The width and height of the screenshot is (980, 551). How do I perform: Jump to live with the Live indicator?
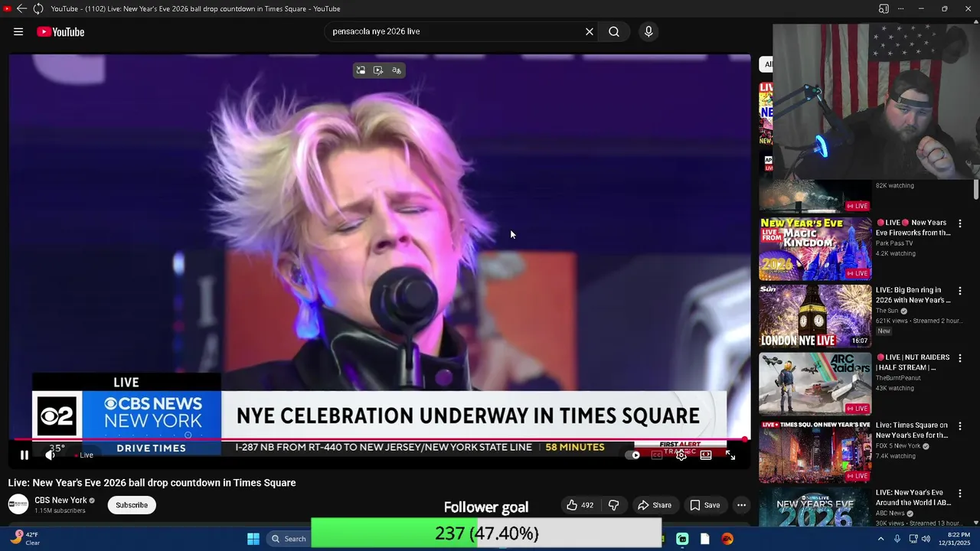[85, 455]
